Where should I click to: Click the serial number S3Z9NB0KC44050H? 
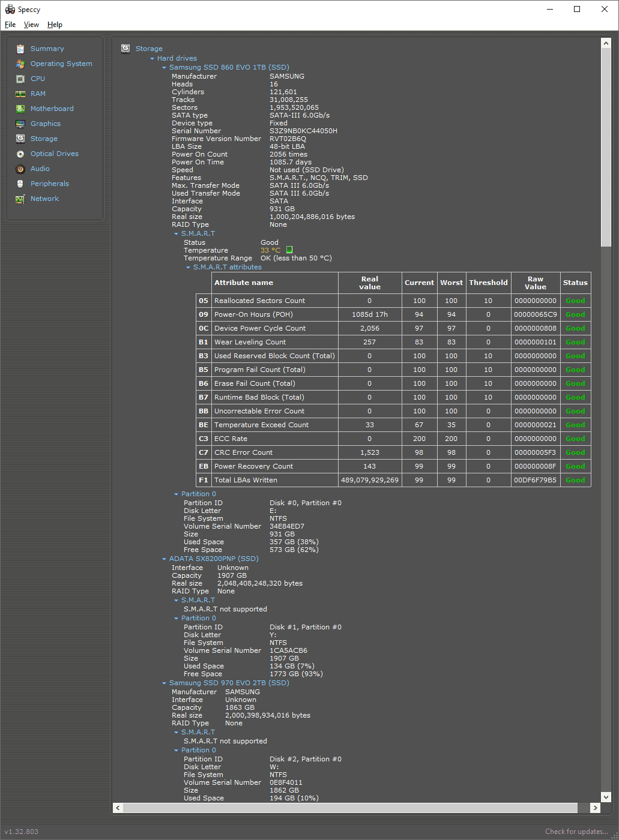303,131
